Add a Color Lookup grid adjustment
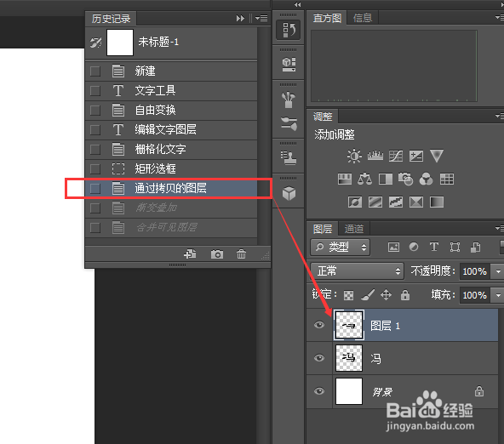504x444 pixels. pyautogui.click(x=447, y=179)
